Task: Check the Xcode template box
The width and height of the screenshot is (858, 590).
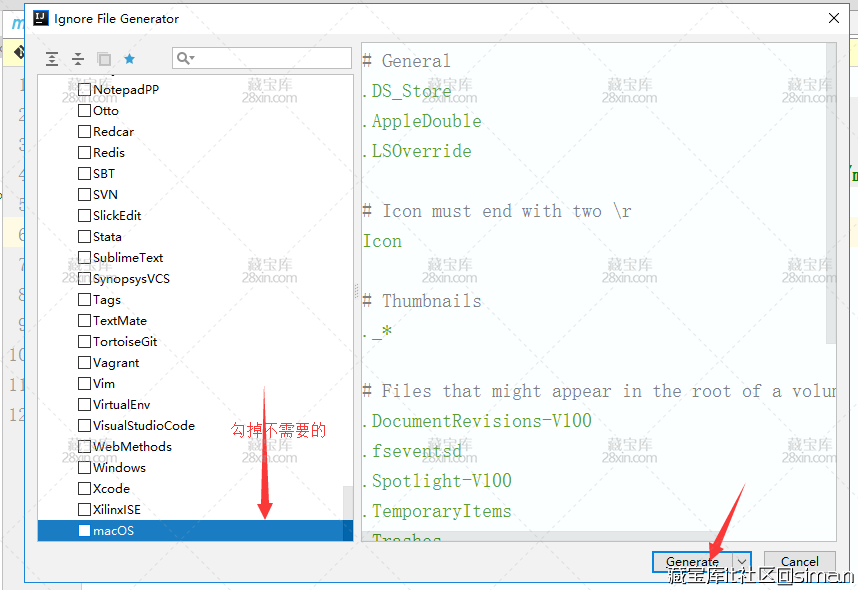Action: 84,489
